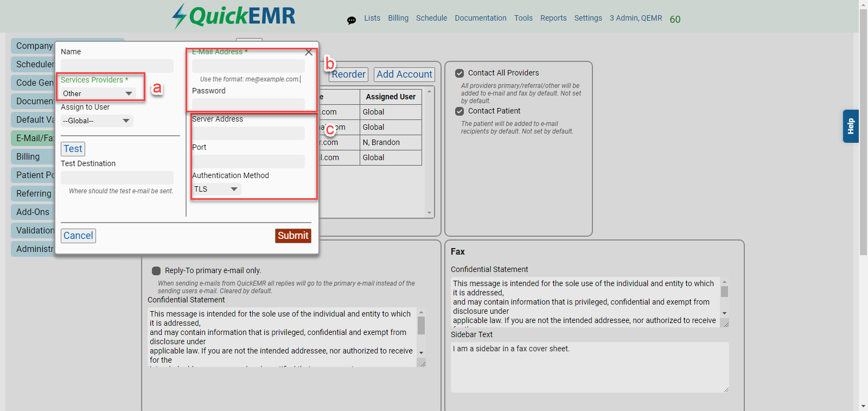This screenshot has width=868, height=411.
Task: Toggle Reply-To primary e-mail only
Action: 156,271
